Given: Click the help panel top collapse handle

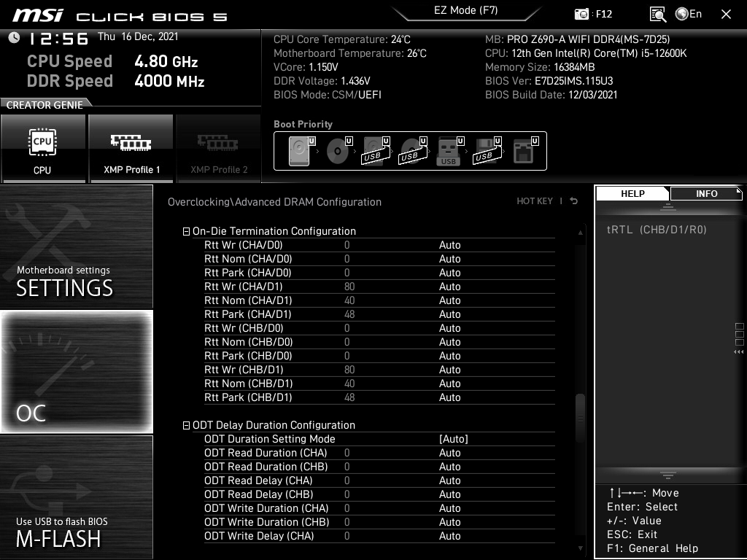Looking at the screenshot, I should tap(668, 206).
